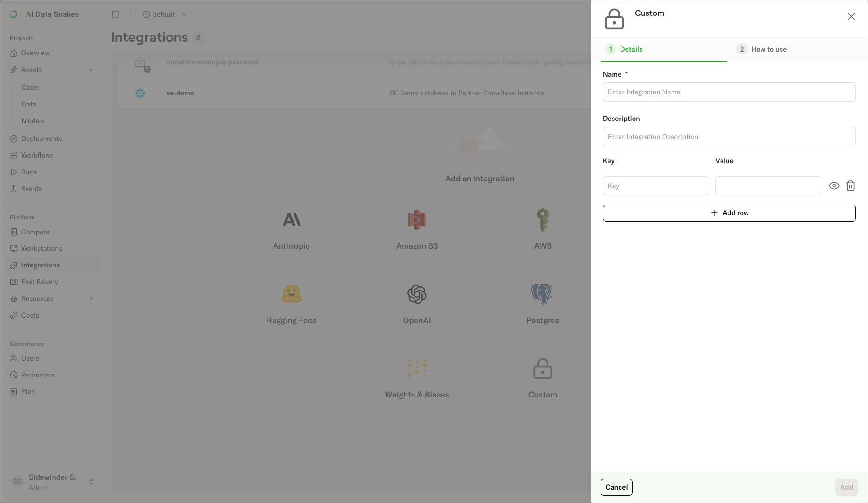
Task: Click the Workflows icon in sidebar
Action: tap(14, 155)
